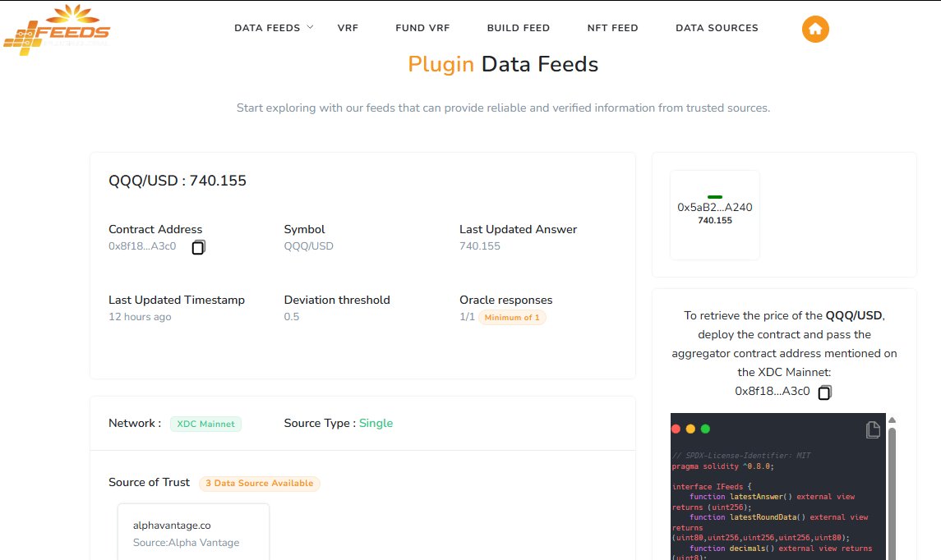Click the green status bar on oracle card
Image resolution: width=941 pixels, height=560 pixels.
pyautogui.click(x=715, y=197)
